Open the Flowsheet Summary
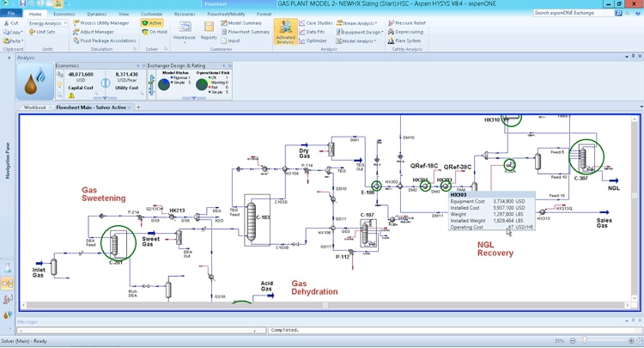 (x=246, y=32)
